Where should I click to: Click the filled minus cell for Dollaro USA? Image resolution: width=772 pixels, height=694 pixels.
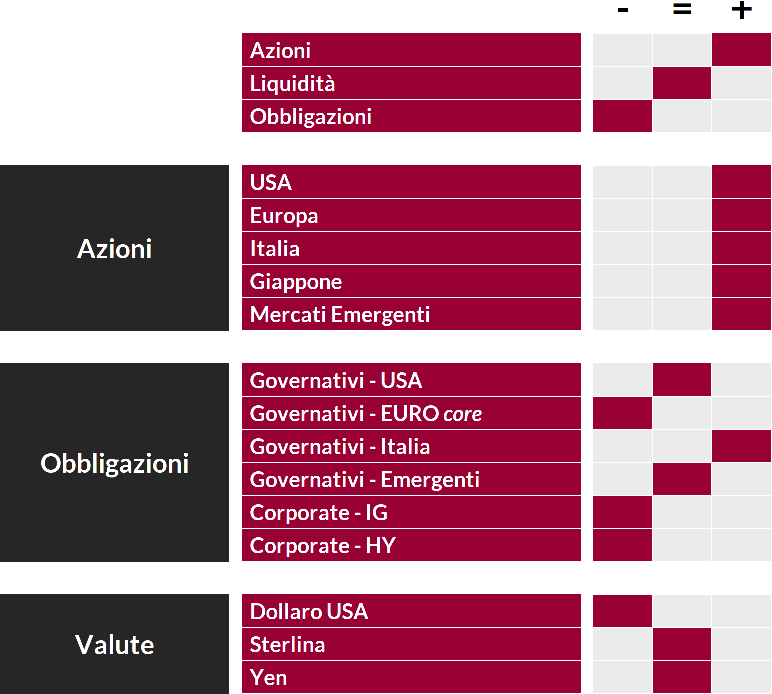622,611
